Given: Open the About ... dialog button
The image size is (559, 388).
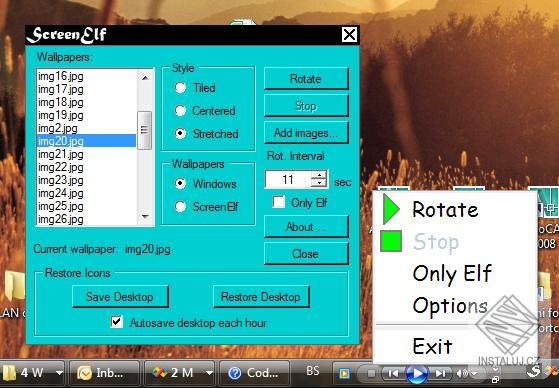Looking at the screenshot, I should (x=306, y=227).
